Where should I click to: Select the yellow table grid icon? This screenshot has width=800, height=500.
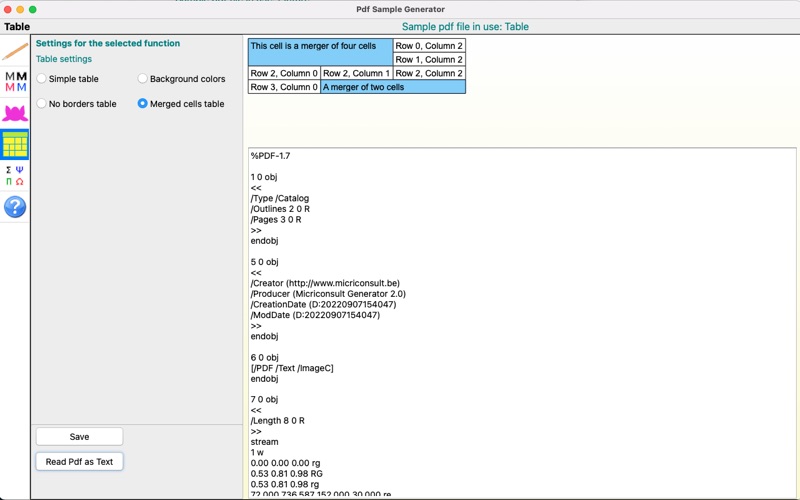tap(15, 144)
